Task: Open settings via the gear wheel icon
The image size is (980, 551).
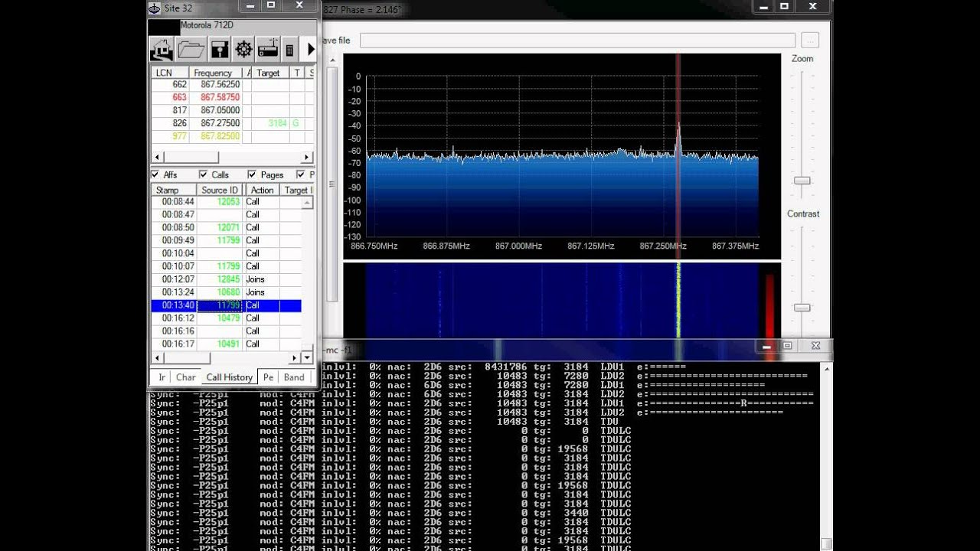Action: (244, 50)
